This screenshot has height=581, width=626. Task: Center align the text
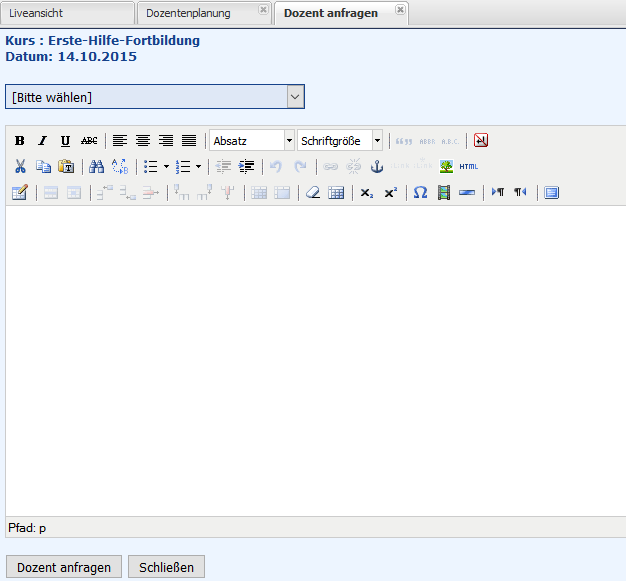[x=143, y=141]
